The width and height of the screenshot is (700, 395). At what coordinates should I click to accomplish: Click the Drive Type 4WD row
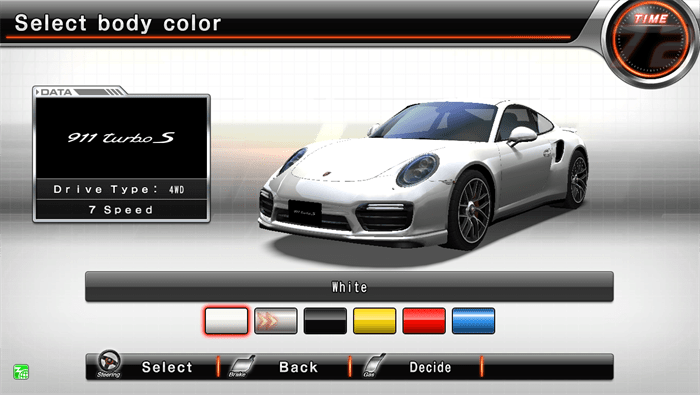(121, 189)
